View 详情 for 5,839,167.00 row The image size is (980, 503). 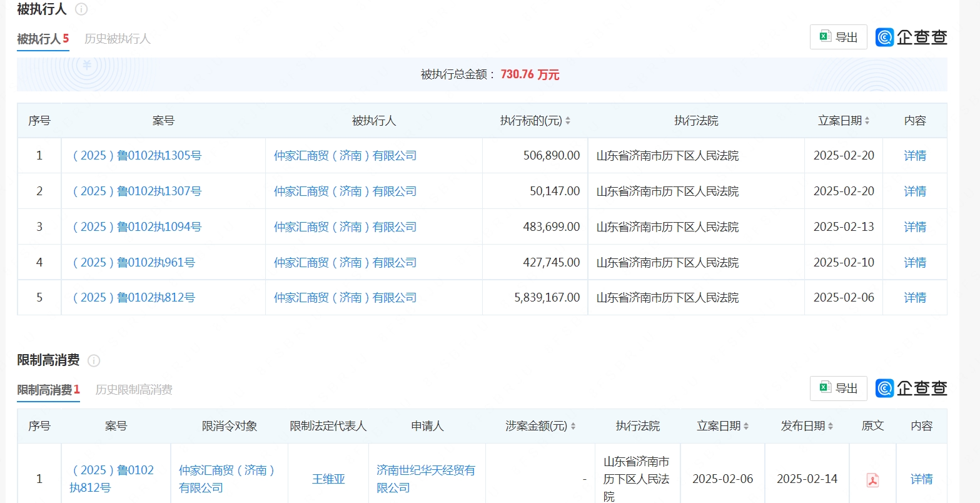click(x=915, y=298)
